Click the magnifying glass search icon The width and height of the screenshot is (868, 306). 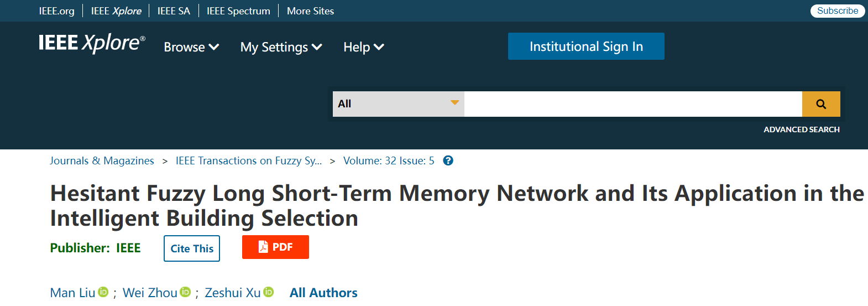[x=821, y=104]
